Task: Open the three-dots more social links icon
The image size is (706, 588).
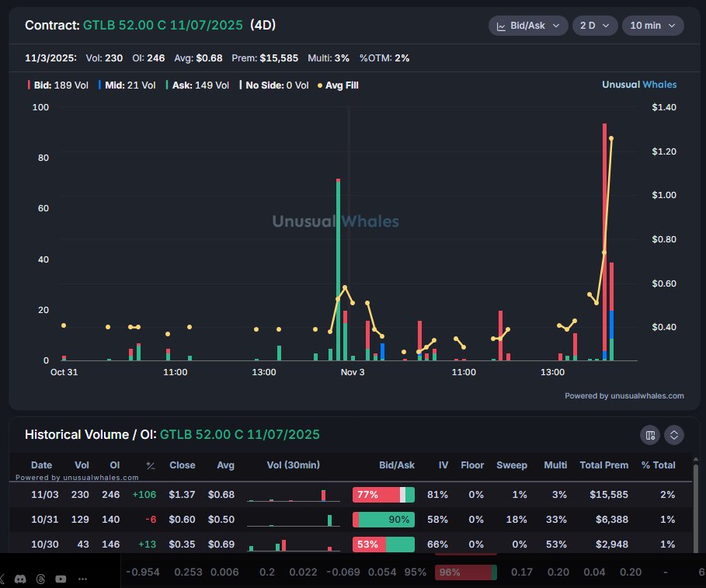Action: [x=82, y=579]
